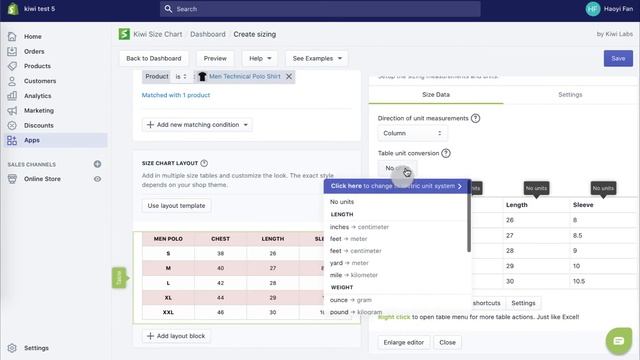Click the Apps grid icon

tap(12, 140)
